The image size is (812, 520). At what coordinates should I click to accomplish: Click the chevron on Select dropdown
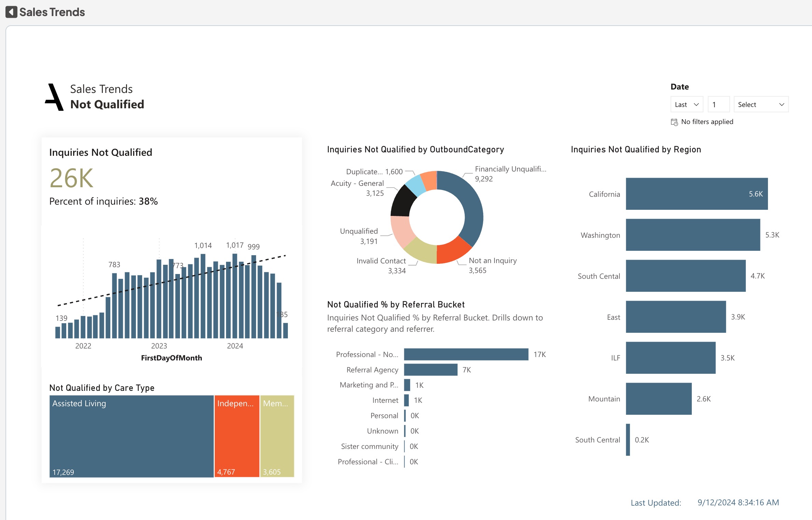coord(782,105)
